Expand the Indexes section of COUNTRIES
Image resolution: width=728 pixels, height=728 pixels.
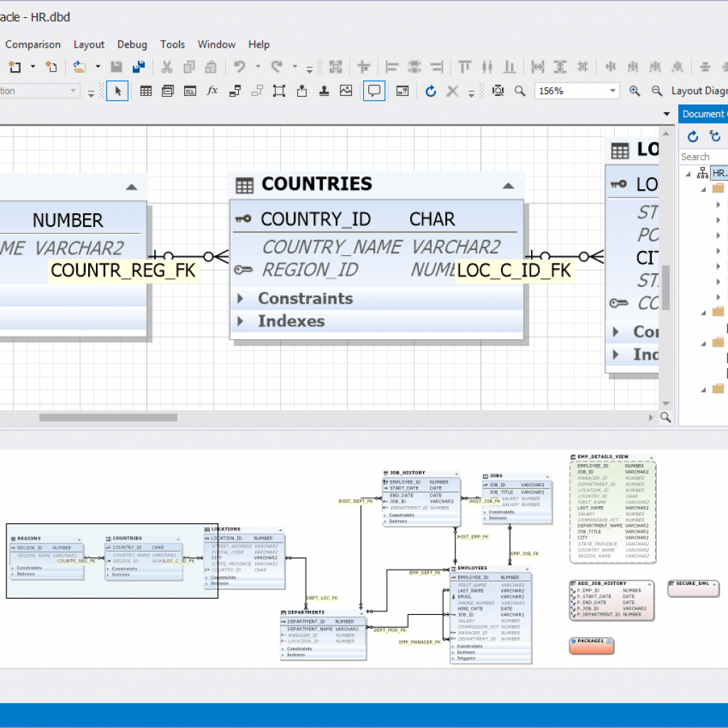[241, 321]
